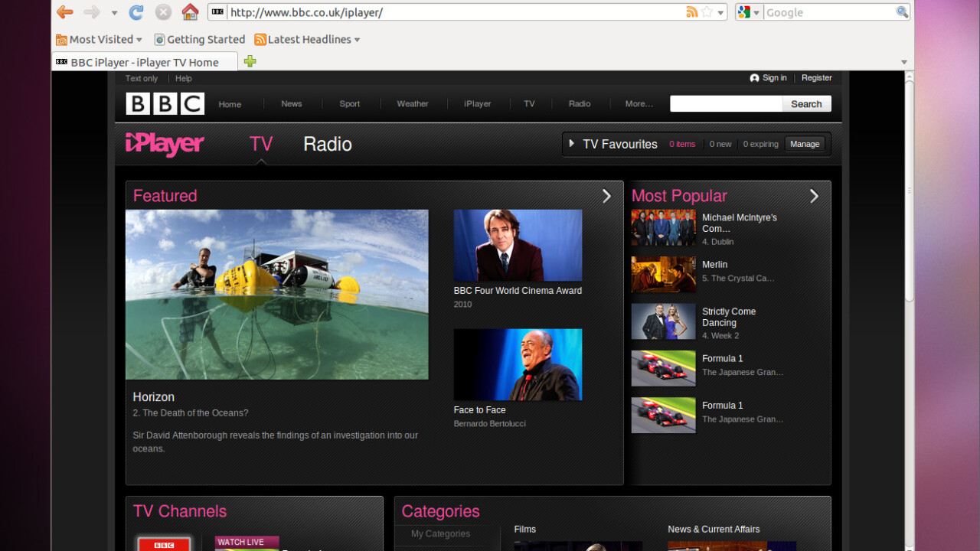
Task: Open the Google search engine selector dropdown
Action: [749, 12]
